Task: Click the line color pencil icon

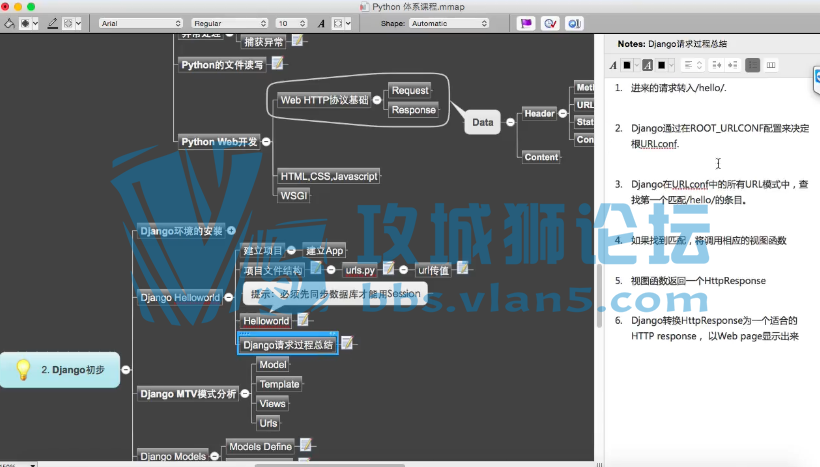Action: 53,24
